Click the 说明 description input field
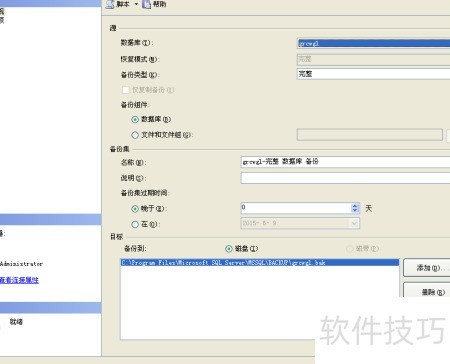Image resolution: width=450 pixels, height=364 pixels. pos(345,178)
